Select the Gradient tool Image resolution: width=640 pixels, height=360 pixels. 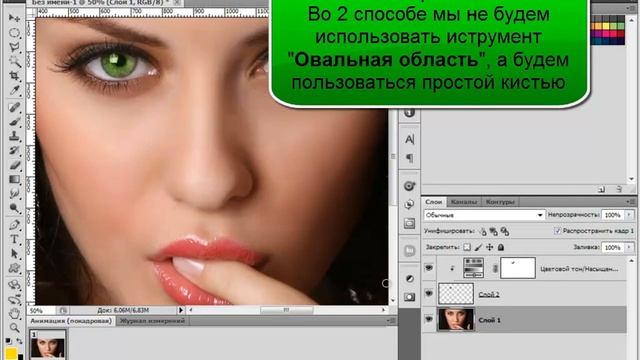coord(15,179)
